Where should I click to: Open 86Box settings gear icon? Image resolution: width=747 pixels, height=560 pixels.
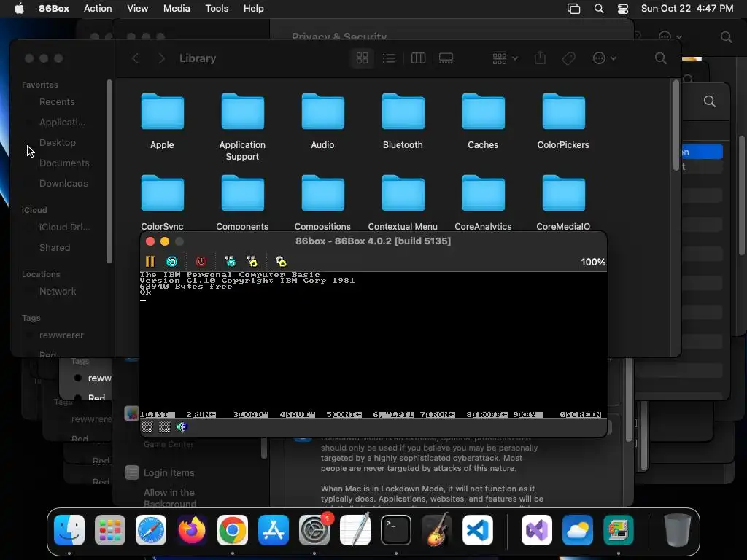pos(281,262)
